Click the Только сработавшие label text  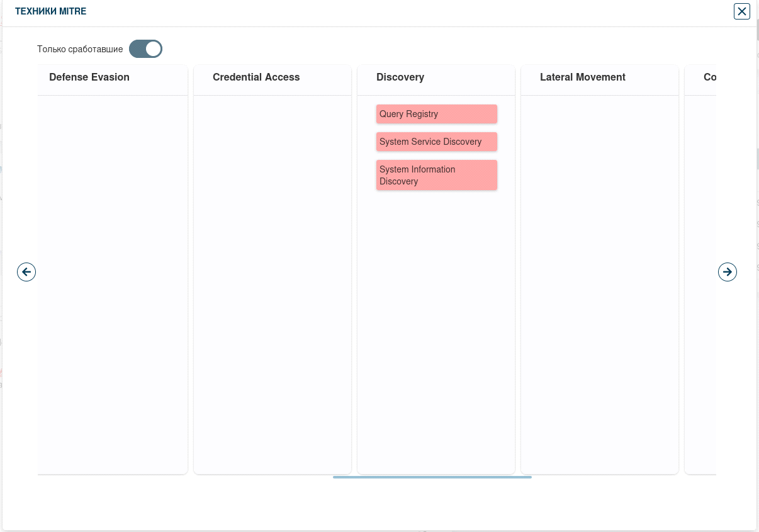[x=80, y=49]
